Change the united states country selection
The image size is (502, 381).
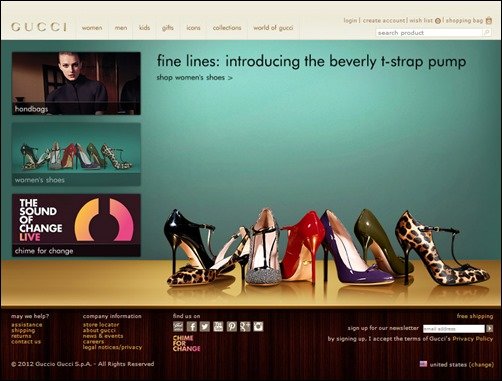pyautogui.click(x=481, y=364)
